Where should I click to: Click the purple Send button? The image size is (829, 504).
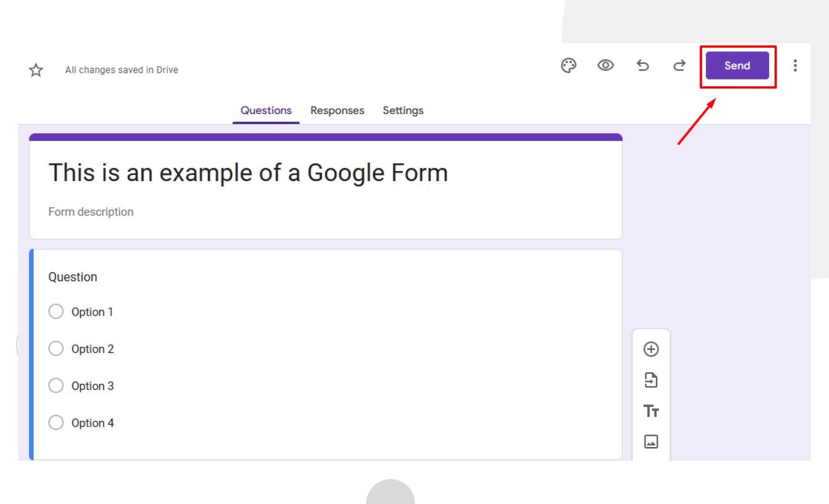(x=737, y=66)
